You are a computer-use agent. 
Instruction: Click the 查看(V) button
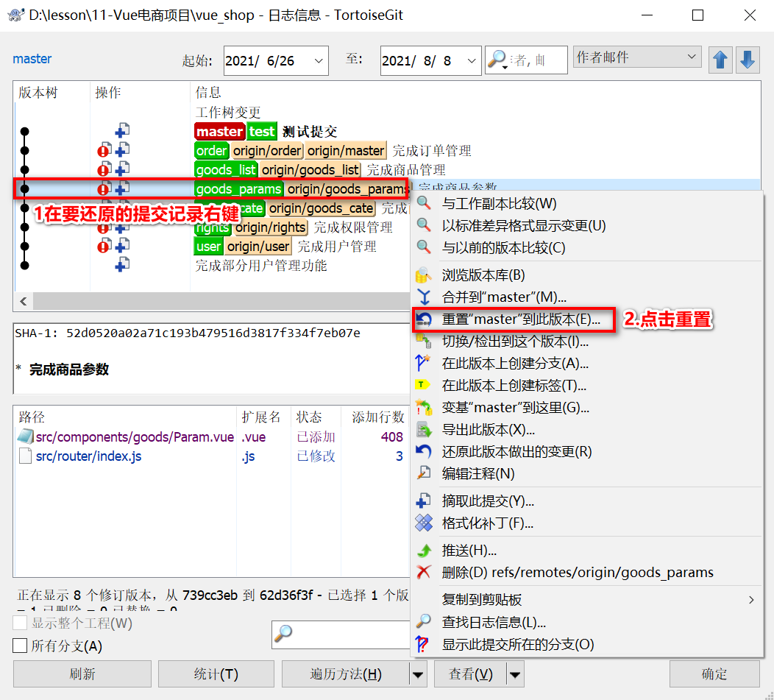(x=470, y=674)
